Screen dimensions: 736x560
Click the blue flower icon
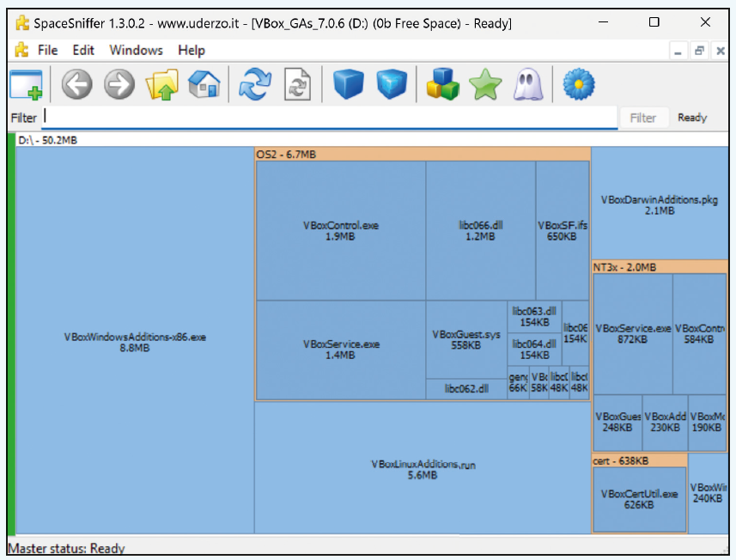click(x=579, y=84)
